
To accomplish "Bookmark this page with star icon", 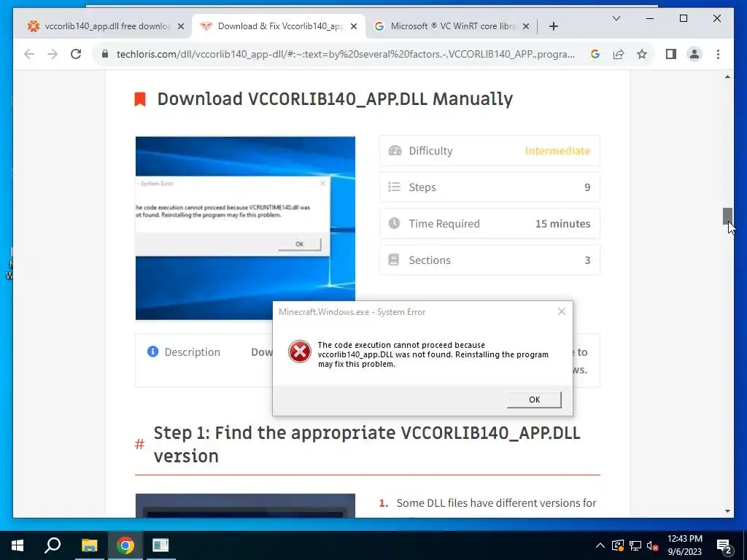I will 642,54.
